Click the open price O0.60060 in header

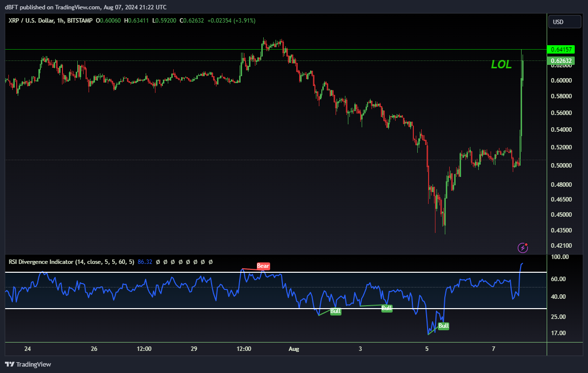(108, 21)
